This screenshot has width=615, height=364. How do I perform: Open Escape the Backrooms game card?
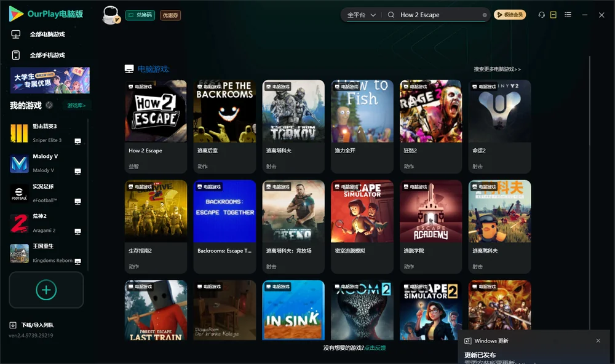(224, 127)
